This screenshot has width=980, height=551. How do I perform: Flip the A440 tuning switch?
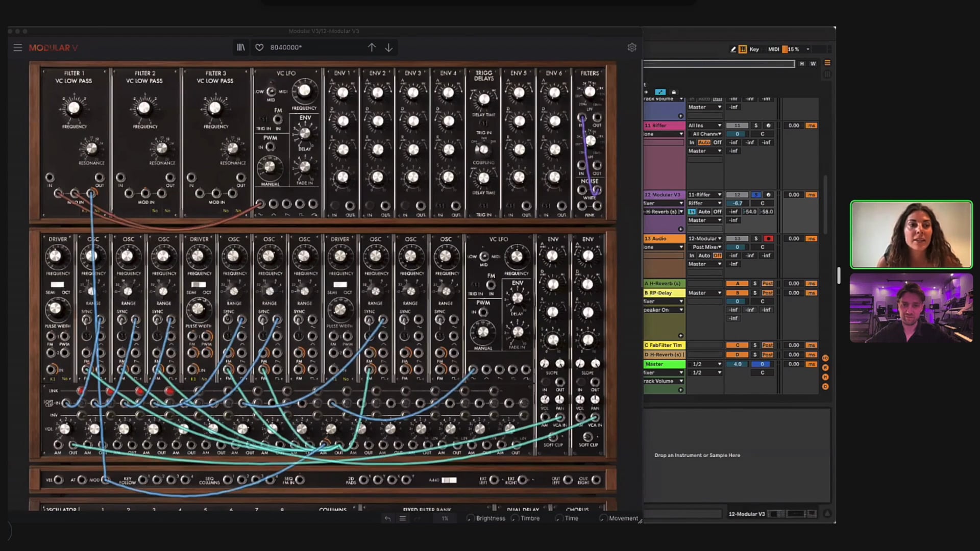click(449, 480)
